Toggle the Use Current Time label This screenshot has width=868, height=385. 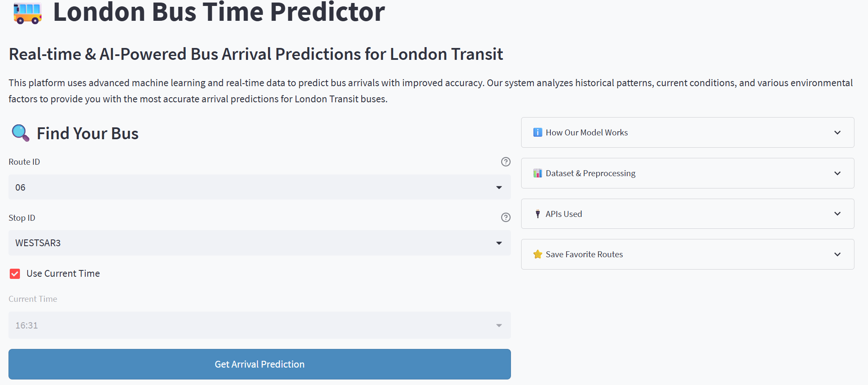click(x=63, y=274)
